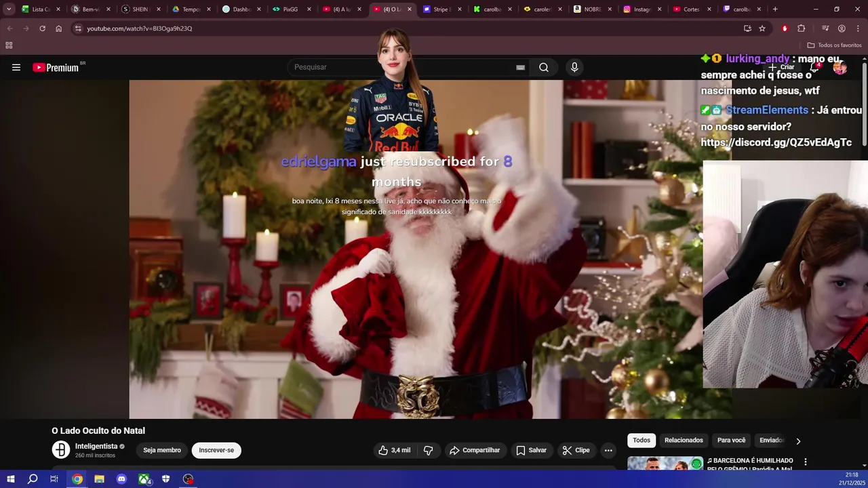Close the PixGG browser tab
868x488 pixels.
click(x=309, y=9)
